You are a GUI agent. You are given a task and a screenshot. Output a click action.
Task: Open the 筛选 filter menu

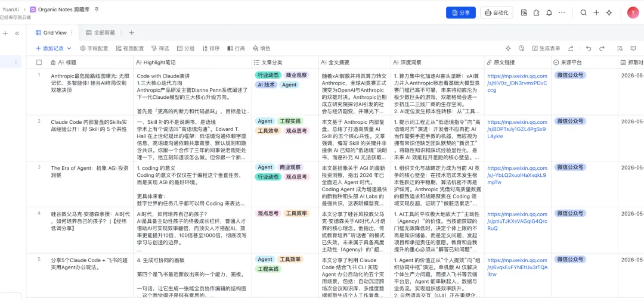tap(160, 48)
